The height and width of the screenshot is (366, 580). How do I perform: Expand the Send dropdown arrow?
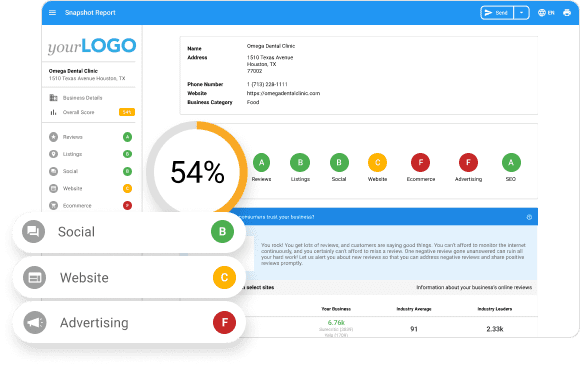point(521,13)
